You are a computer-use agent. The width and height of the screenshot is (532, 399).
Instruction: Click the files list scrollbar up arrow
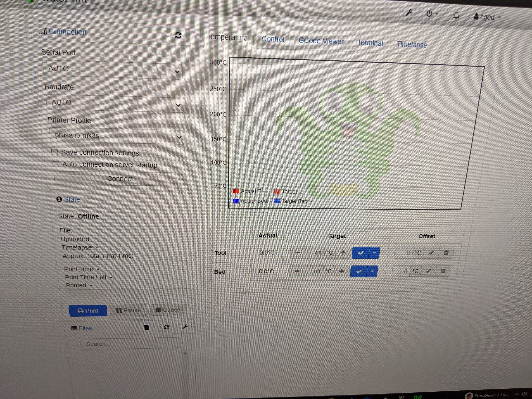[185, 353]
